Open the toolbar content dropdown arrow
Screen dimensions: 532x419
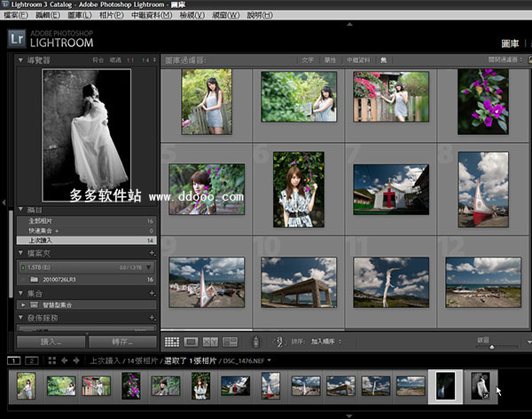click(x=528, y=342)
